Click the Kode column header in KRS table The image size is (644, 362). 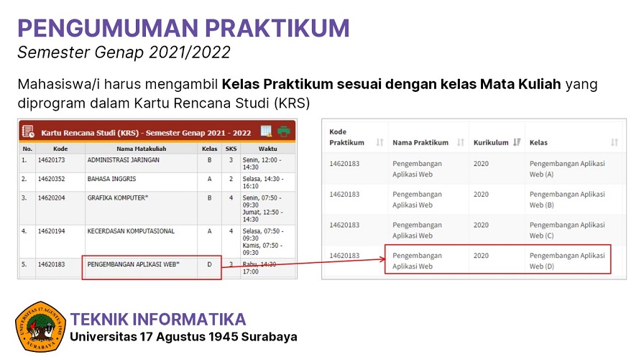pyautogui.click(x=60, y=149)
